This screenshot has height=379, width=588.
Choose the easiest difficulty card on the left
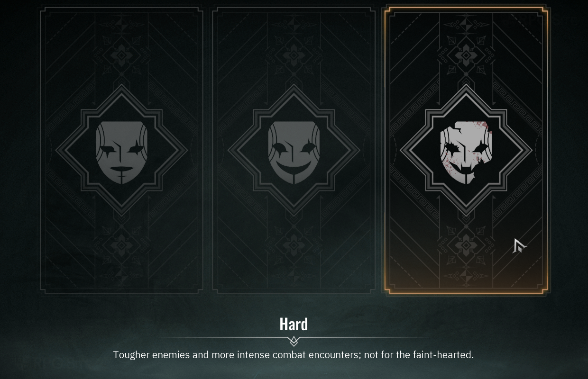pos(122,150)
